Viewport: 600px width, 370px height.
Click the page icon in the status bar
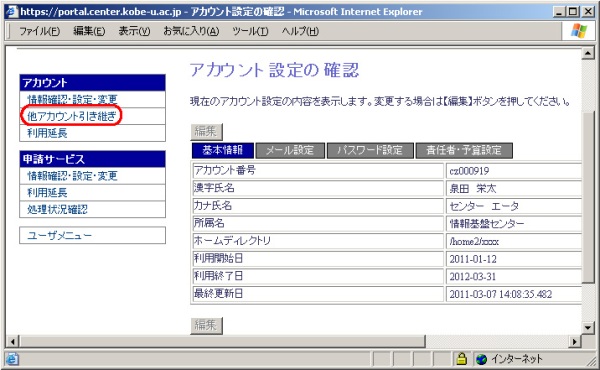pos(12,359)
